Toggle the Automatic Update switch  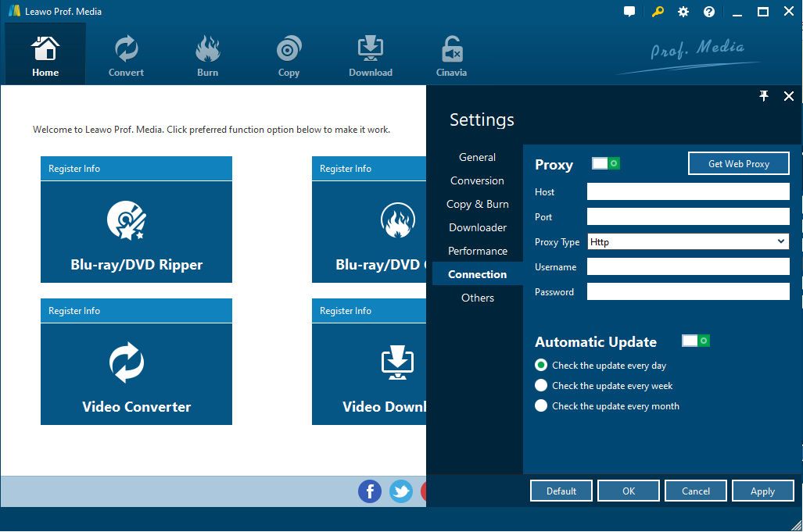pyautogui.click(x=695, y=341)
